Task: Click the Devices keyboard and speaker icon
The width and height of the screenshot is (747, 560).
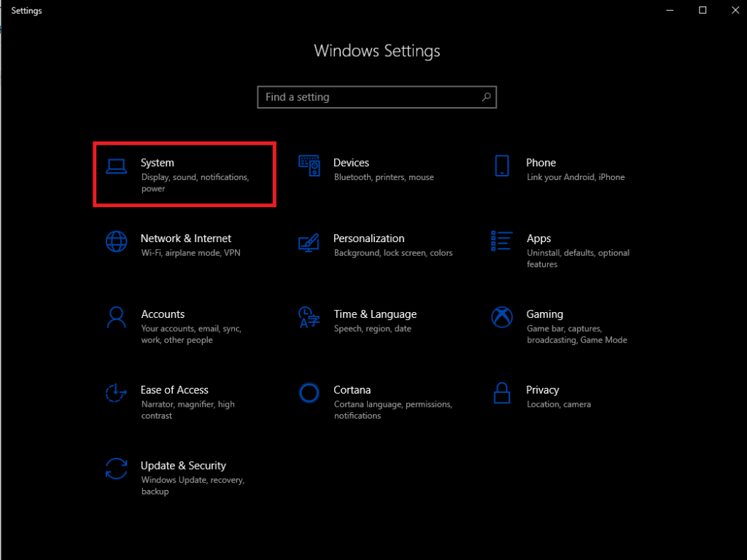Action: pyautogui.click(x=309, y=166)
